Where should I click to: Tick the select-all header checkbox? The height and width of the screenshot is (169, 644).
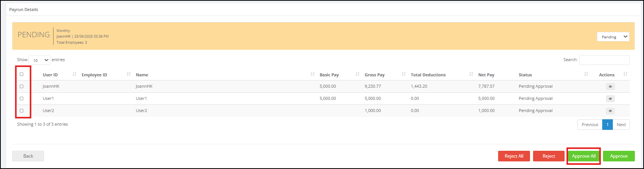point(22,74)
